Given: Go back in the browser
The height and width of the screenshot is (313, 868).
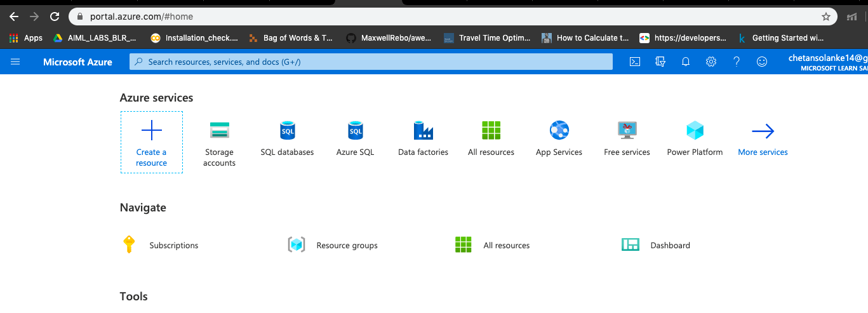Looking at the screenshot, I should pos(13,17).
